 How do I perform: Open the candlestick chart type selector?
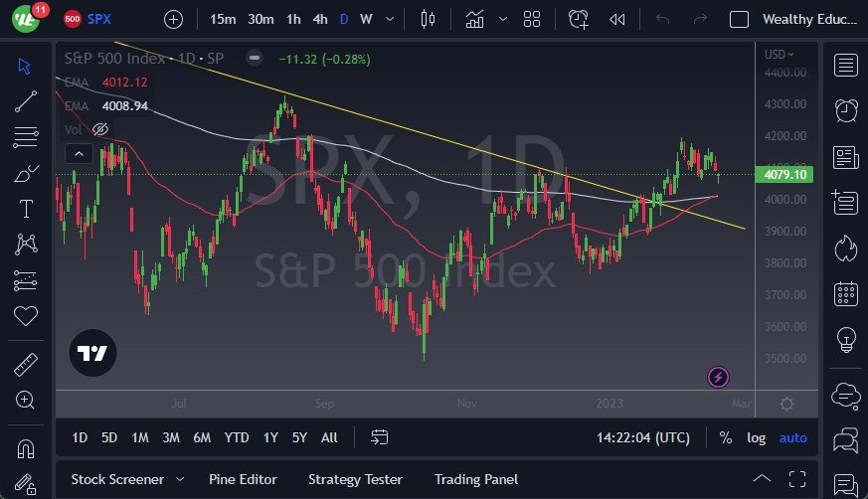(429, 19)
